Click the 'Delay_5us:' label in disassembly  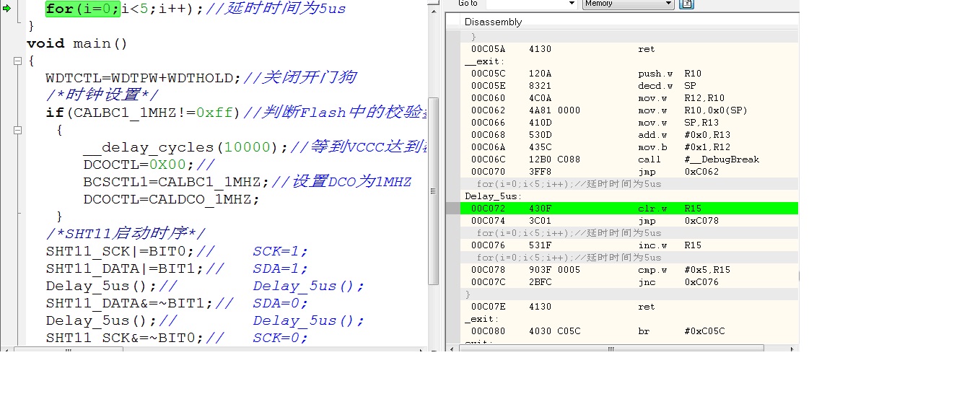coord(494,196)
